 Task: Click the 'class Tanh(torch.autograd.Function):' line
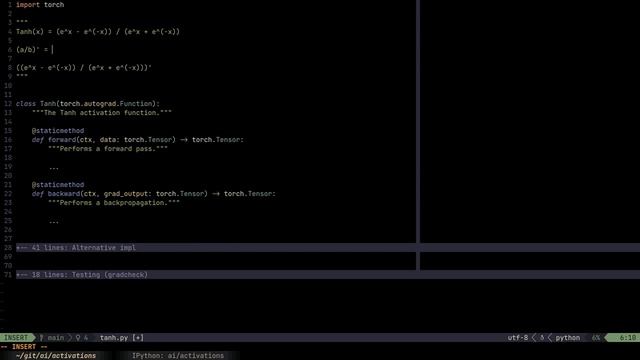pyautogui.click(x=88, y=104)
